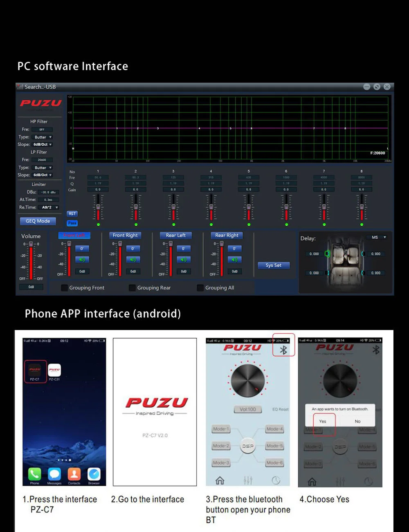409x532 pixels.
Task: Click the HP Filter Fre field showing OFF
Action: [x=42, y=130]
